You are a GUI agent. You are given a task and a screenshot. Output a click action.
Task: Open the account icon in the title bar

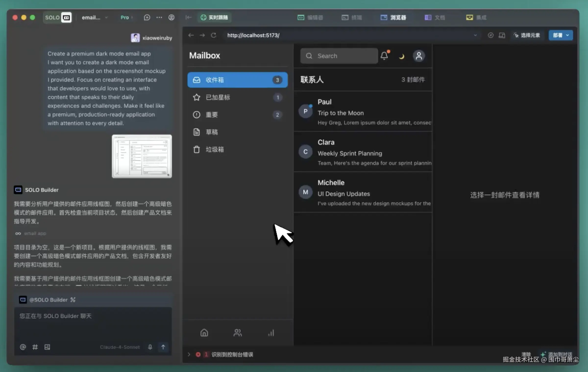tap(171, 17)
